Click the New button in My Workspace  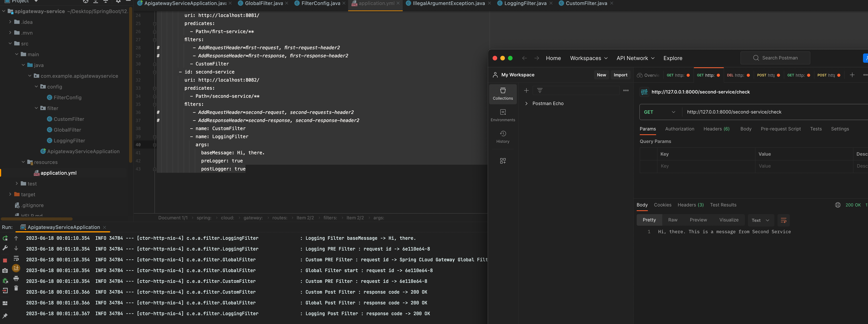point(602,75)
